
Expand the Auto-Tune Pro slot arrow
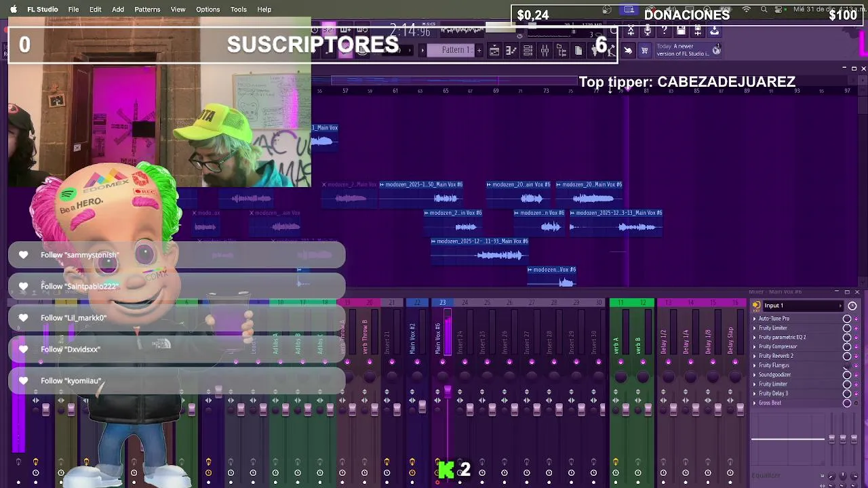(754, 319)
